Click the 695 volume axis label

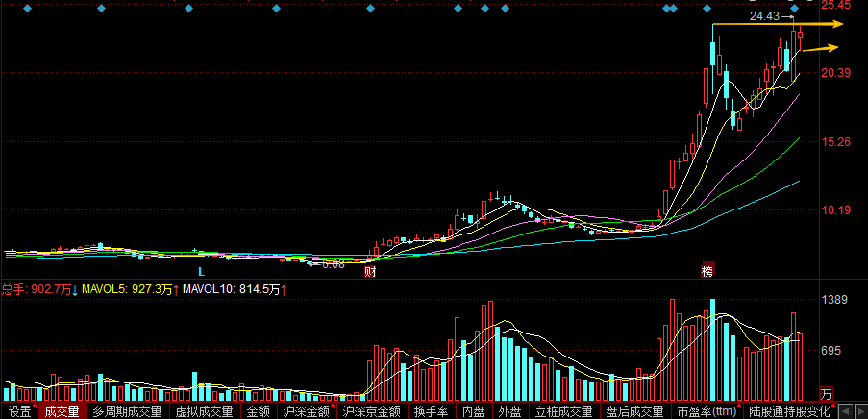click(x=831, y=351)
